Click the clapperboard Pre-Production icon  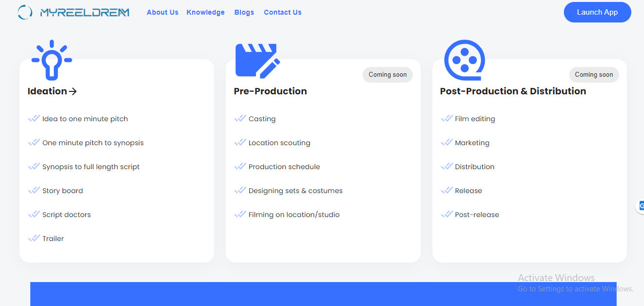[258, 60]
